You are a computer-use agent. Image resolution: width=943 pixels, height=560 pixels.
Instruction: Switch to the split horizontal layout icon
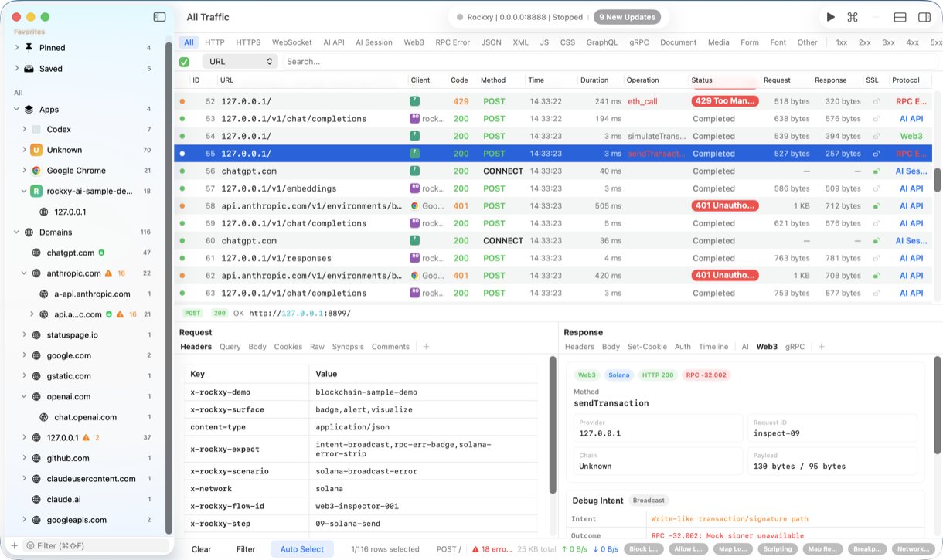(900, 17)
